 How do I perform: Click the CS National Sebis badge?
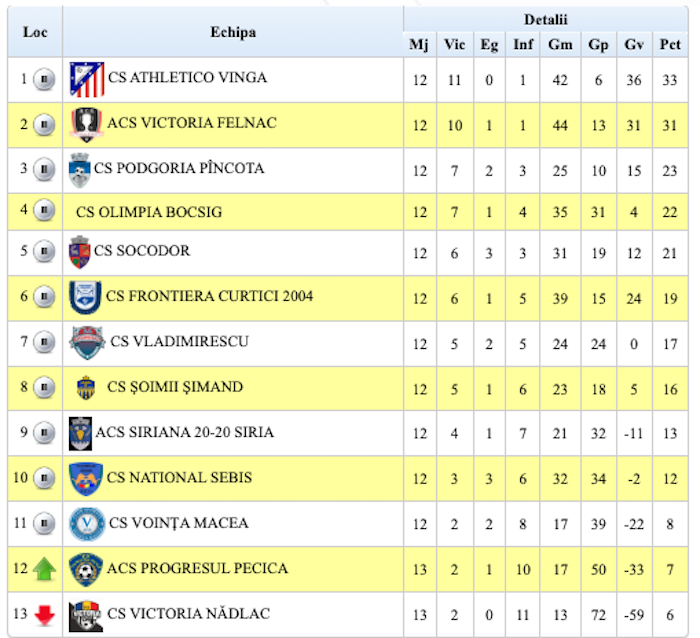(86, 478)
